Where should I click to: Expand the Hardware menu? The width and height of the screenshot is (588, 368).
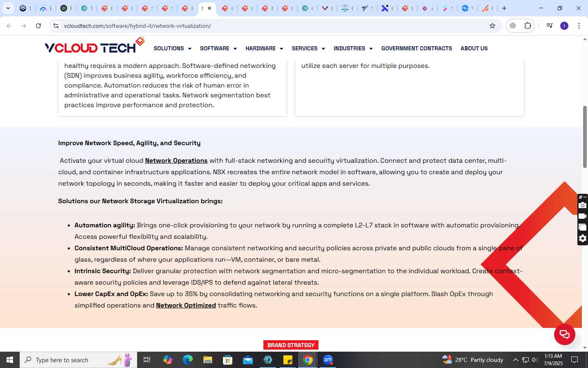tap(264, 48)
